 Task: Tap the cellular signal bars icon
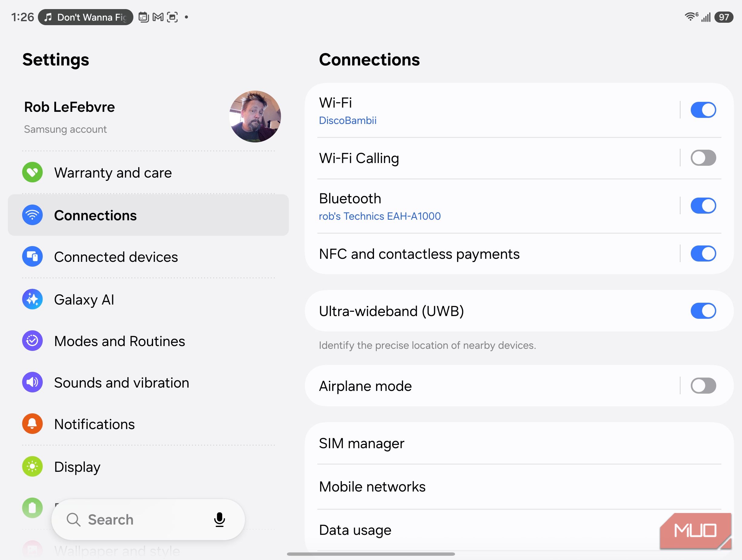[706, 17]
